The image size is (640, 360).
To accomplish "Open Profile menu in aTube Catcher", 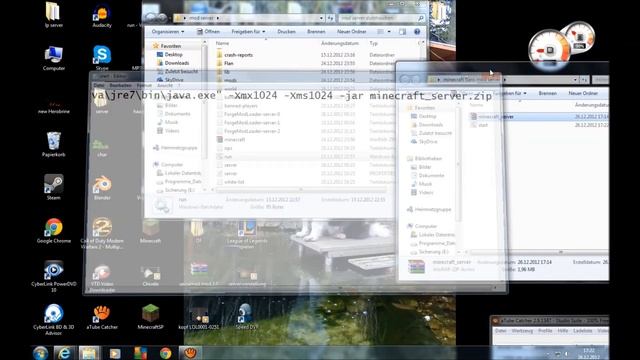I will click(x=545, y=331).
